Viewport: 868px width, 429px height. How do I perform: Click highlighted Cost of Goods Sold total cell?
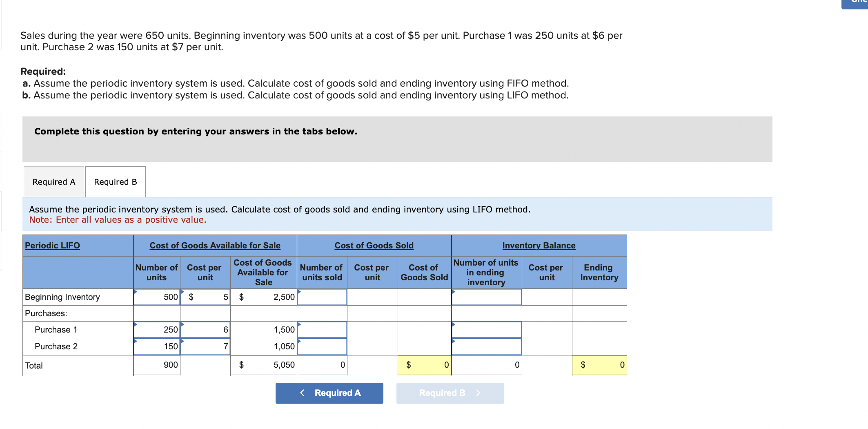(424, 365)
